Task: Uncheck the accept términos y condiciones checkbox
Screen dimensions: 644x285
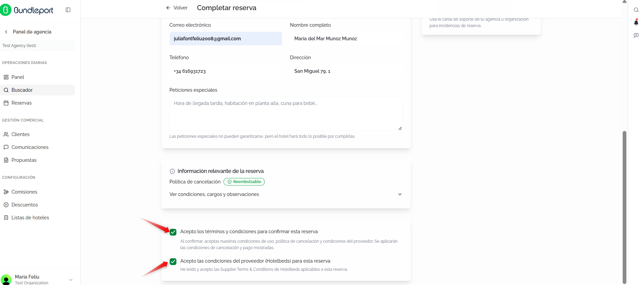Action: [x=173, y=232]
